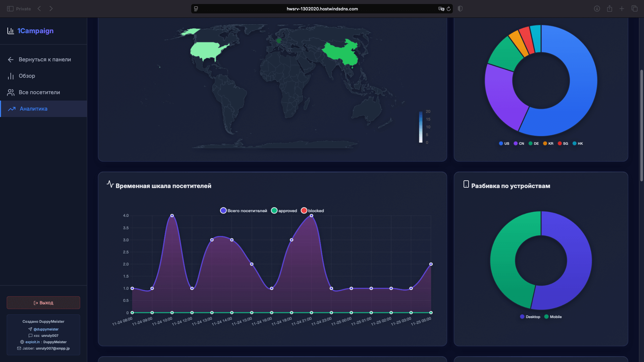
Task: Open the @duppymeister Telegram link
Action: click(46, 329)
